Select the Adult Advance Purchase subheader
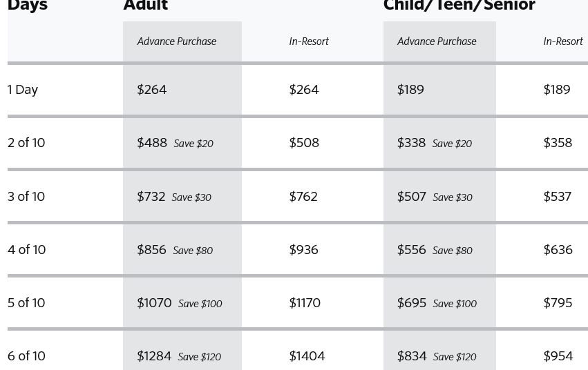Viewport: 588px width, 370px height. click(177, 41)
